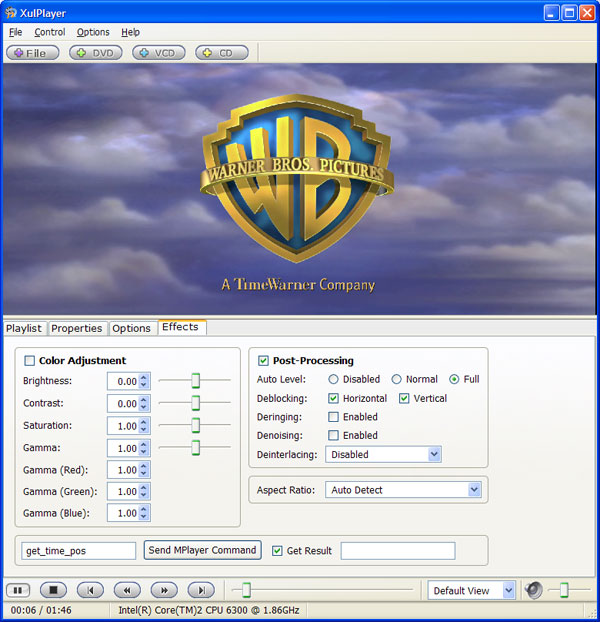This screenshot has height=622, width=600.
Task: Switch to the Playlist tab
Action: pyautogui.click(x=24, y=328)
